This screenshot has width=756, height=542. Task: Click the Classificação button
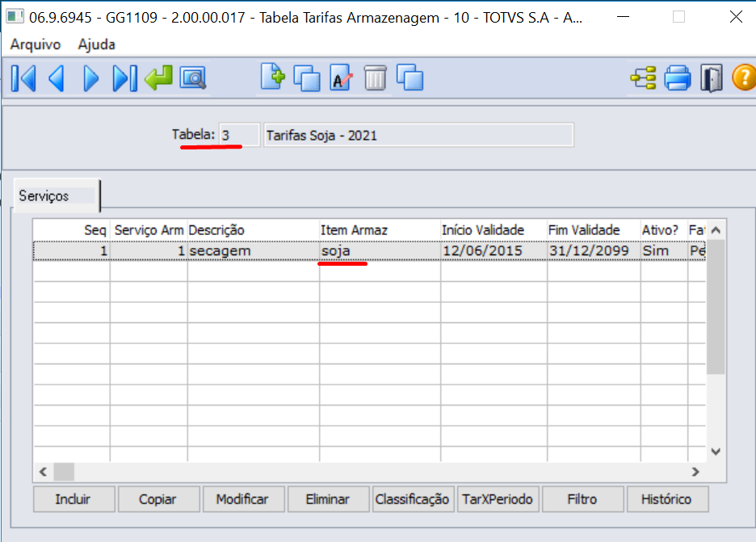pyautogui.click(x=414, y=499)
